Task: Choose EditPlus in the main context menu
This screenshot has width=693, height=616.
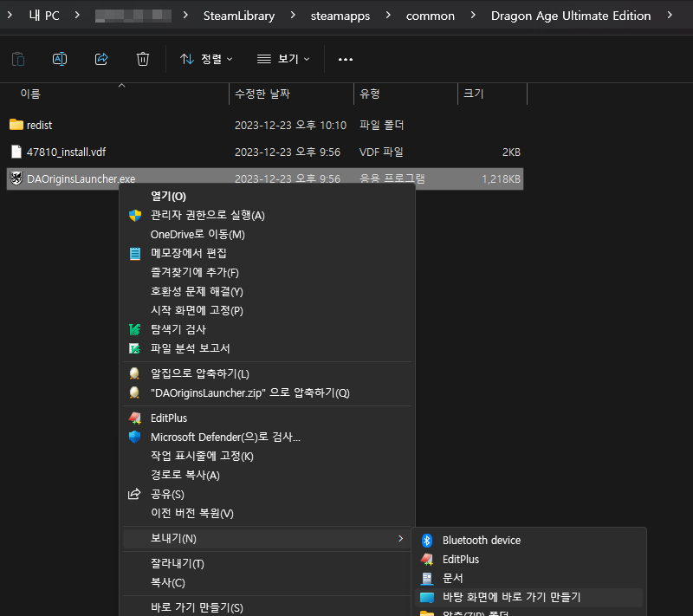Action: [x=268, y=418]
